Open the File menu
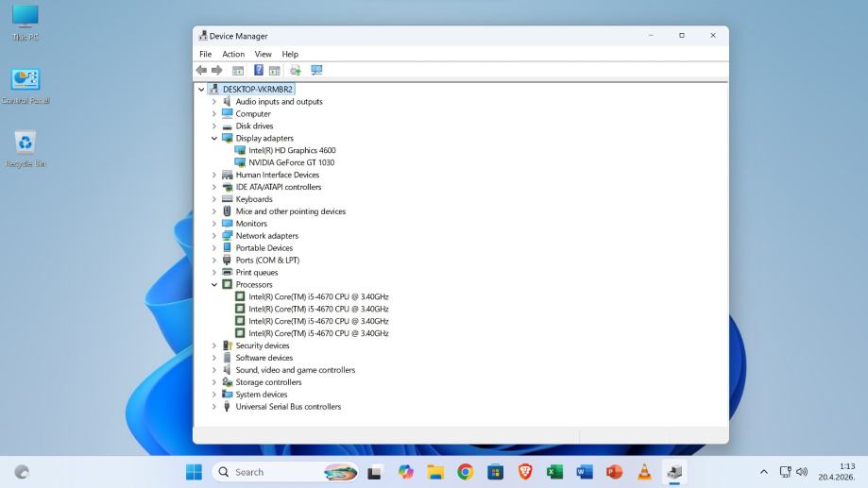Image resolution: width=868 pixels, height=488 pixels. click(x=205, y=54)
